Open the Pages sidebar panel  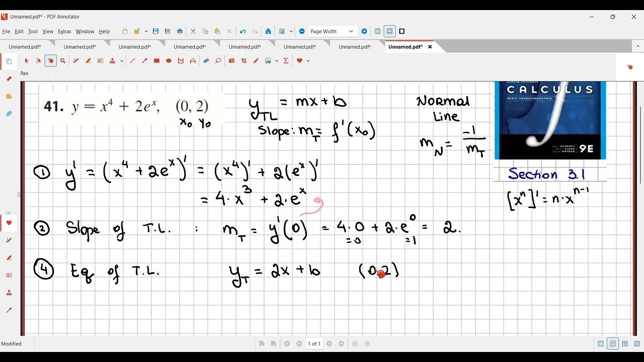click(9, 61)
